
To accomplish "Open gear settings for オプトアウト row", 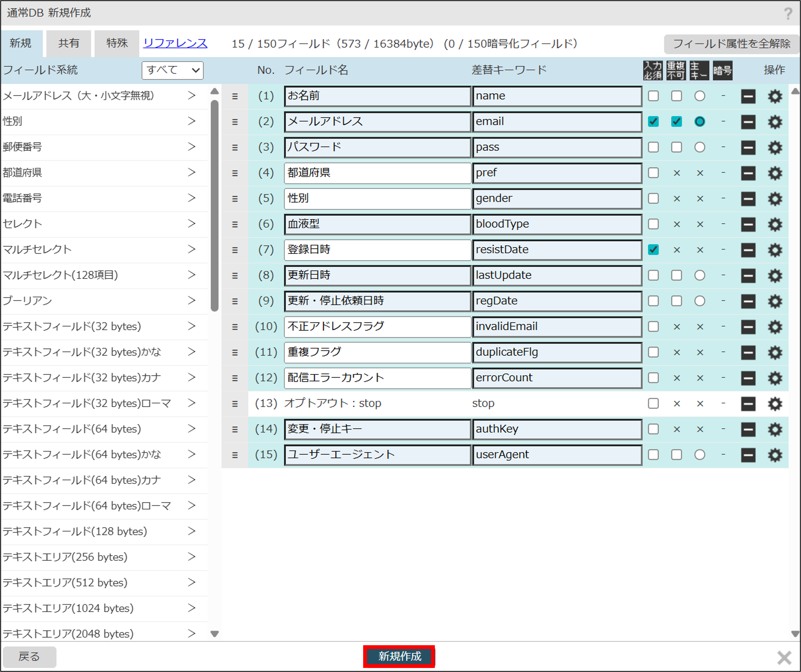I will [775, 404].
